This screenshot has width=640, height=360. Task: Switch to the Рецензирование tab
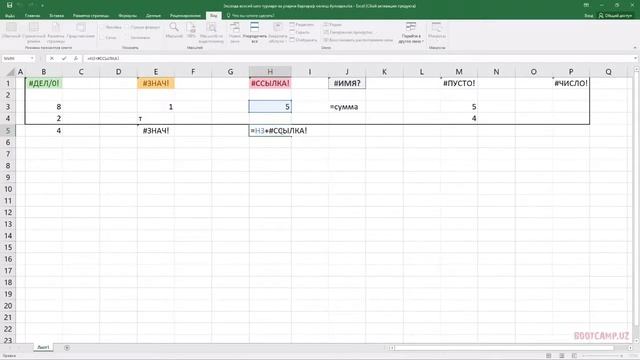tap(185, 16)
